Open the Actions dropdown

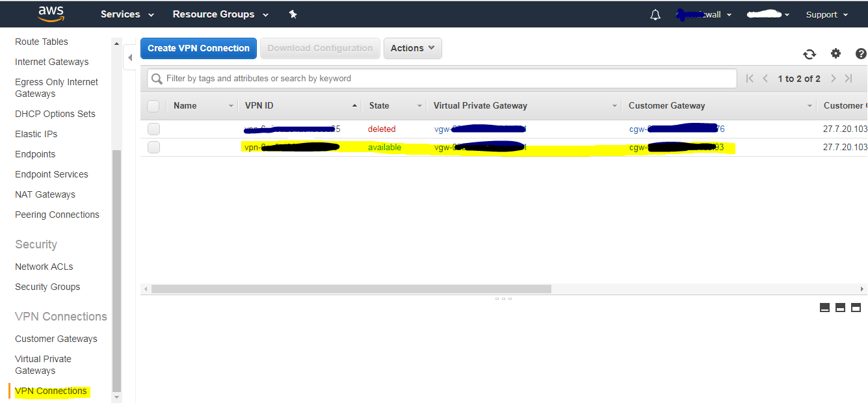[x=412, y=47]
